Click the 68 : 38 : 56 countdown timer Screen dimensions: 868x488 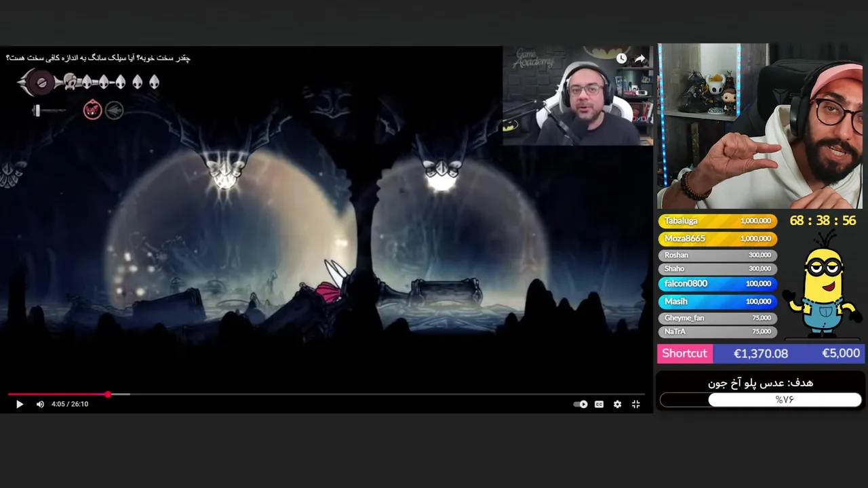click(823, 221)
